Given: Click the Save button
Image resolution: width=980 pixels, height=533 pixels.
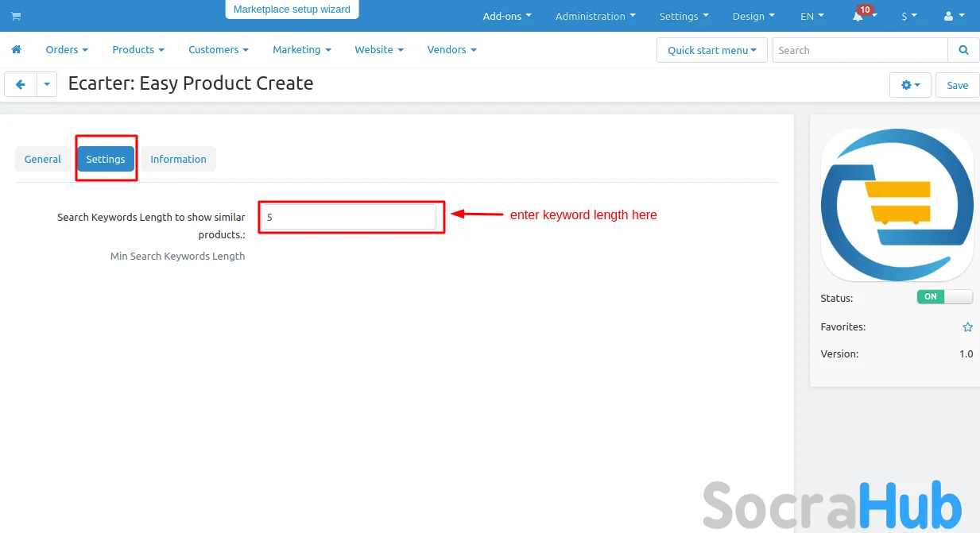Looking at the screenshot, I should (957, 85).
